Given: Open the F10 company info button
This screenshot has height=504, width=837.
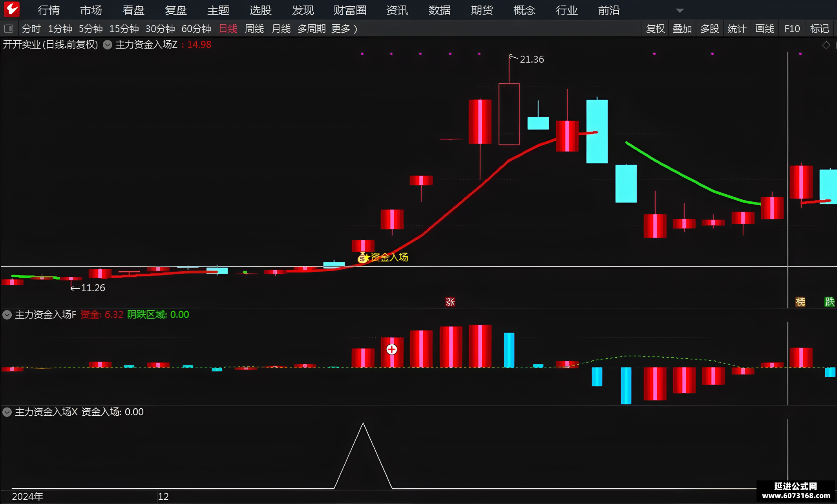Looking at the screenshot, I should coord(792,29).
